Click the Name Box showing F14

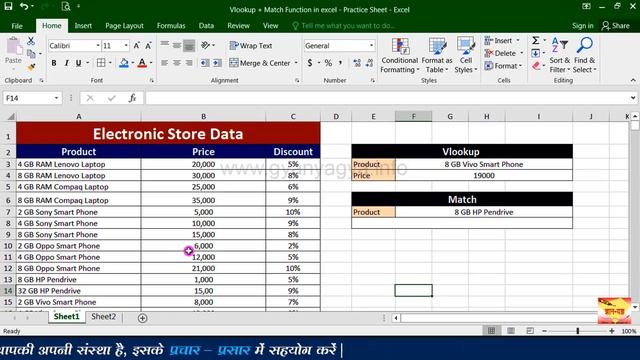[32, 98]
